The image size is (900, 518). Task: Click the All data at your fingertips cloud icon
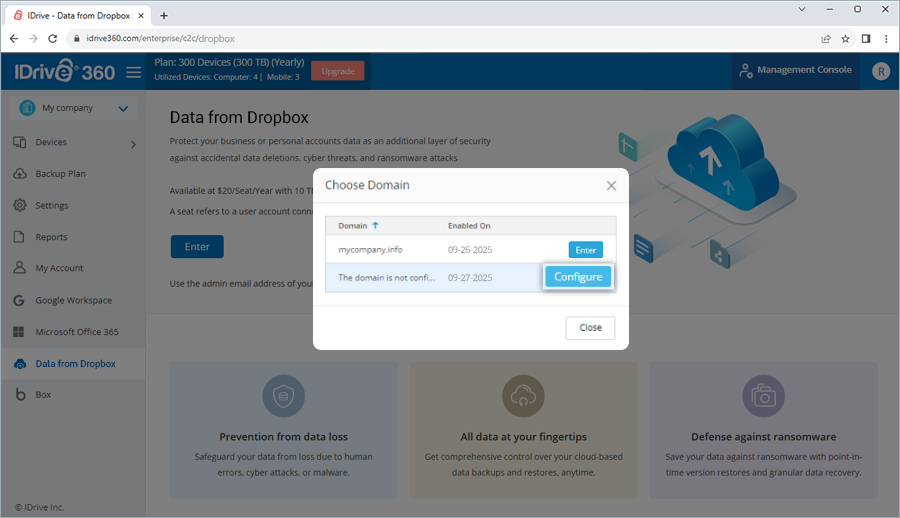(x=523, y=396)
